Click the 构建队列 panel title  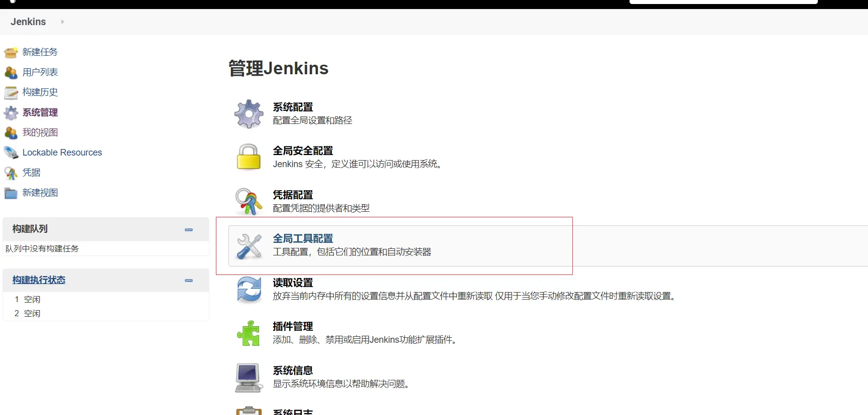tap(30, 229)
